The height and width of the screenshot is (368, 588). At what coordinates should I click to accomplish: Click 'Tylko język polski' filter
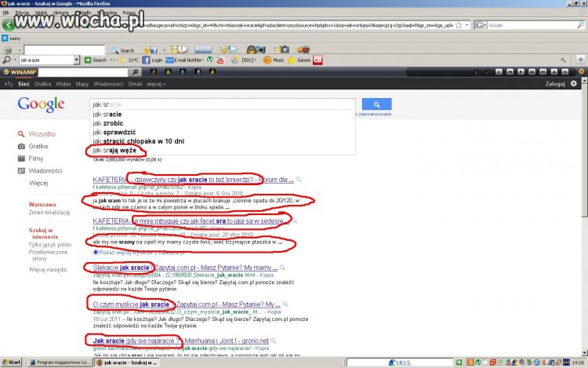click(50, 245)
